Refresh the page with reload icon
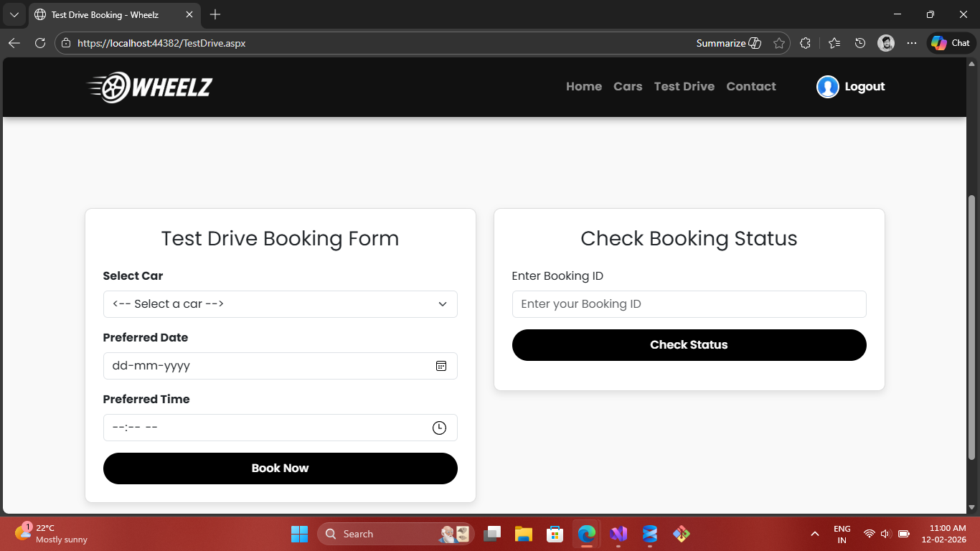The height and width of the screenshot is (551, 980). pyautogui.click(x=40, y=43)
